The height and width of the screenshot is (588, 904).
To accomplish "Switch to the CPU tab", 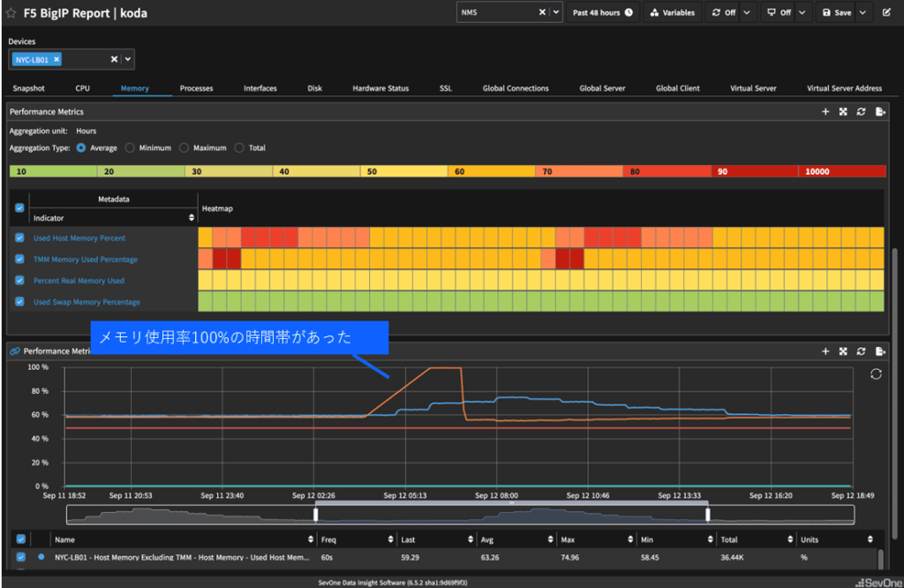I will (x=82, y=88).
